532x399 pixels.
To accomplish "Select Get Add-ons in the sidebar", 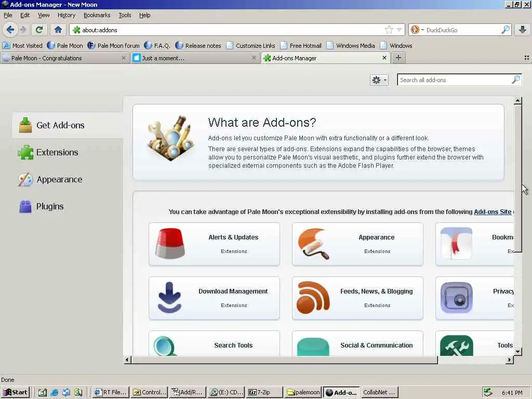I will [x=68, y=125].
